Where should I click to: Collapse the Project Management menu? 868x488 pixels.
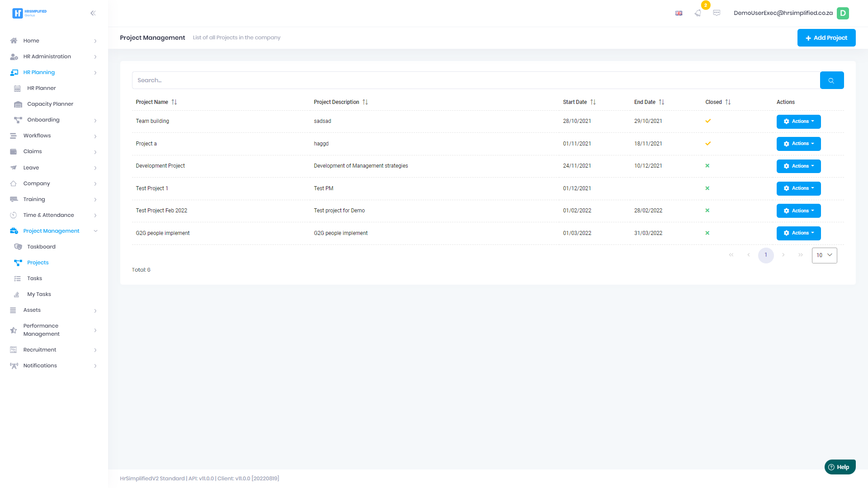[95, 231]
